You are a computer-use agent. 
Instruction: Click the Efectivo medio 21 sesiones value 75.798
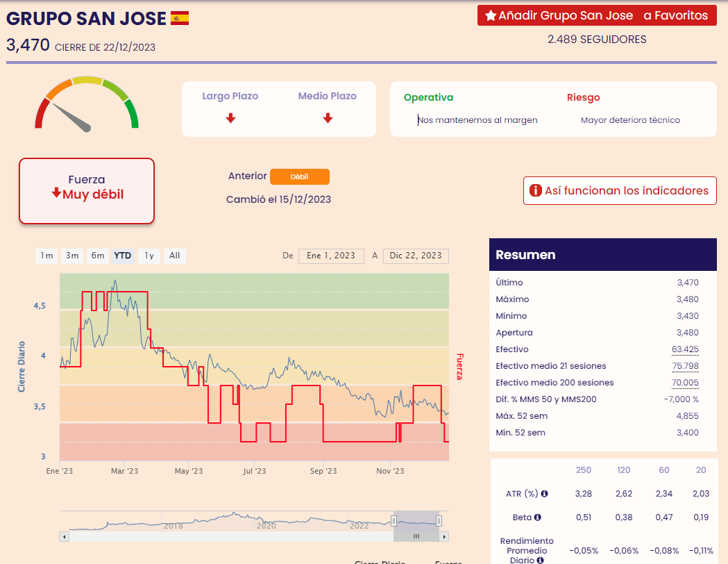[x=685, y=366]
